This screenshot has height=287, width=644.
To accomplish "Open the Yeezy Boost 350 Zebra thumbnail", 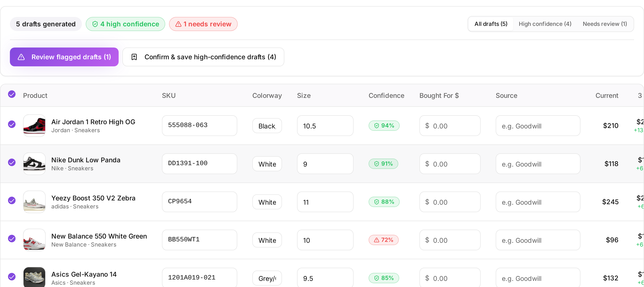I will (34, 202).
